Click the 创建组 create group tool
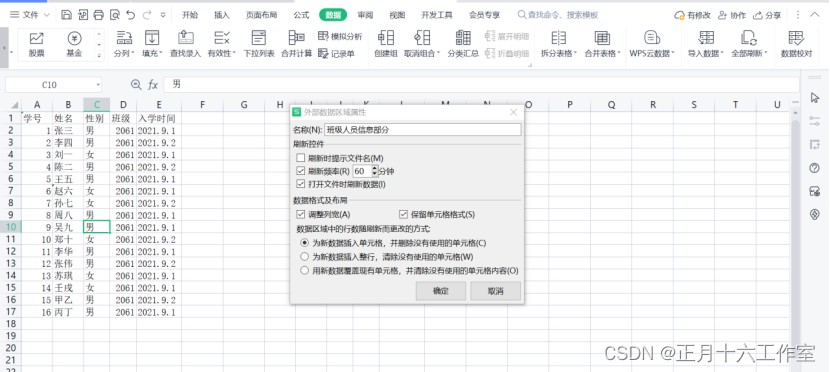The width and height of the screenshot is (830, 372). point(385,44)
